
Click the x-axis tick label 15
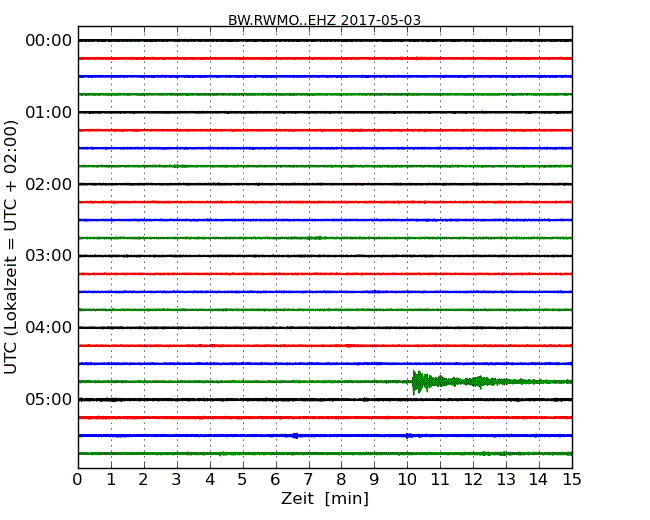(572, 480)
